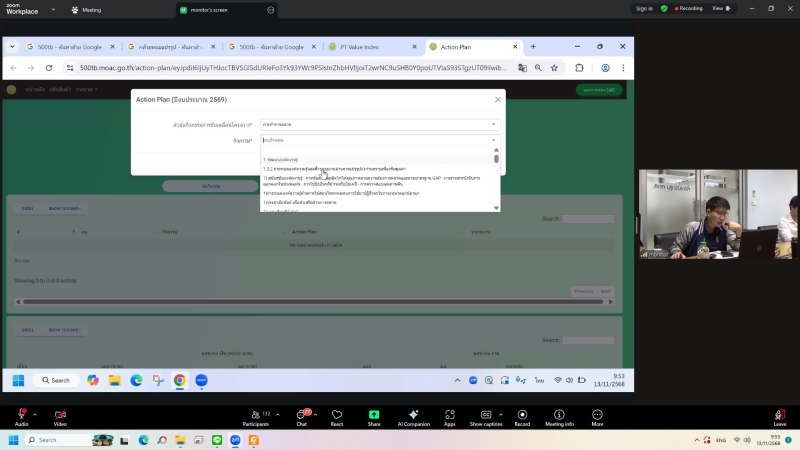Viewport: 800px width, 450px height.
Task: Expand audio options arrow next to Audio
Action: (35, 413)
